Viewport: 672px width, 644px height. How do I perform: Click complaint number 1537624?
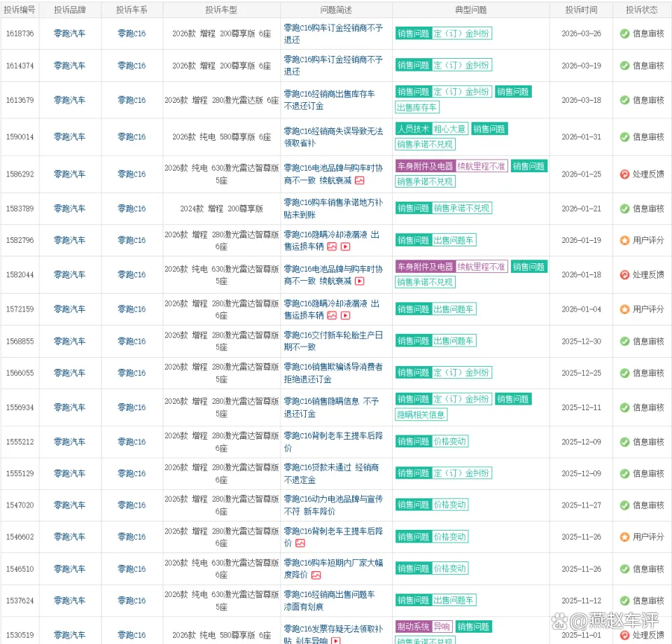coord(20,601)
